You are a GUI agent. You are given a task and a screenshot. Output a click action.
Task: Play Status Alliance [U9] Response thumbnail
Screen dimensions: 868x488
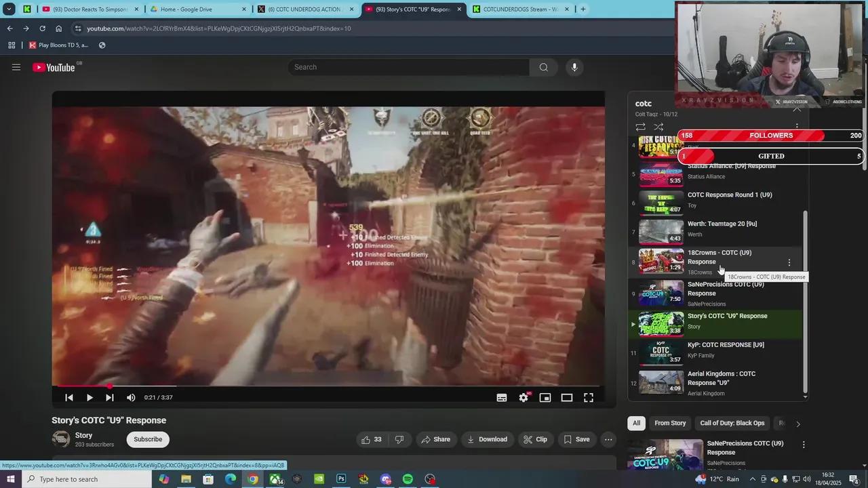661,174
